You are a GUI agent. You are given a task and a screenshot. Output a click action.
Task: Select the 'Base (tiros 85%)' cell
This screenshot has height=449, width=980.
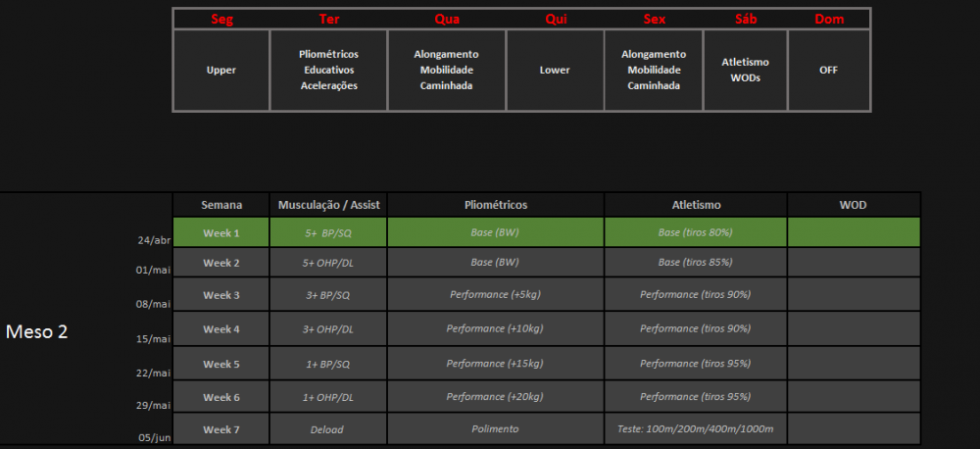(695, 263)
